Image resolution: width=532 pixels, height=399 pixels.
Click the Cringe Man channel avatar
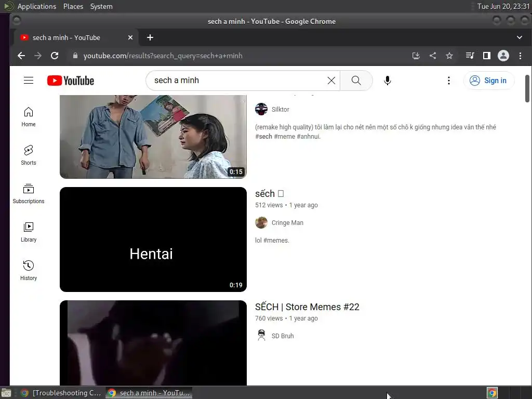click(x=261, y=222)
